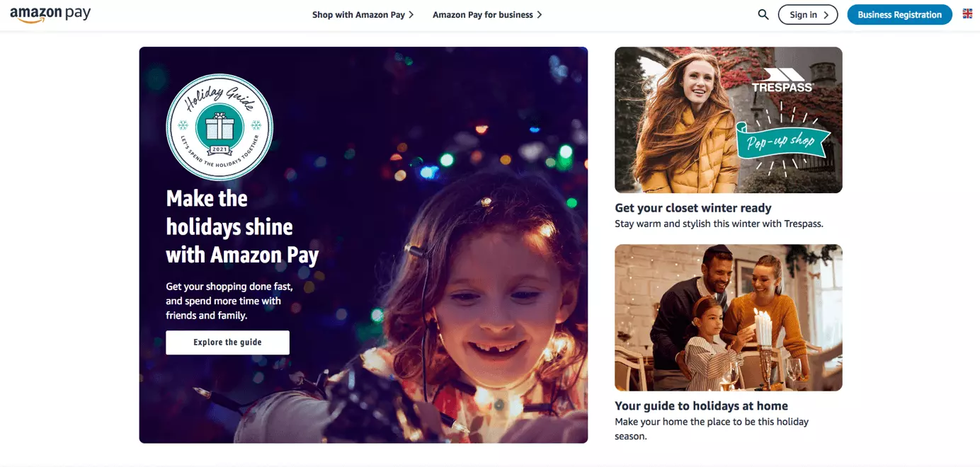Image resolution: width=980 pixels, height=467 pixels.
Task: Click the Trespass winter jacket image
Action: pos(729,120)
